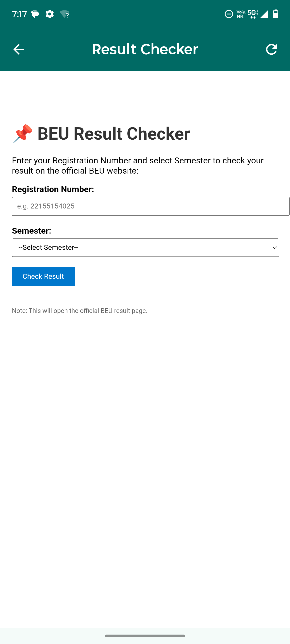The width and height of the screenshot is (290, 644).
Task: Open the Select Semester dropdown
Action: click(x=145, y=247)
